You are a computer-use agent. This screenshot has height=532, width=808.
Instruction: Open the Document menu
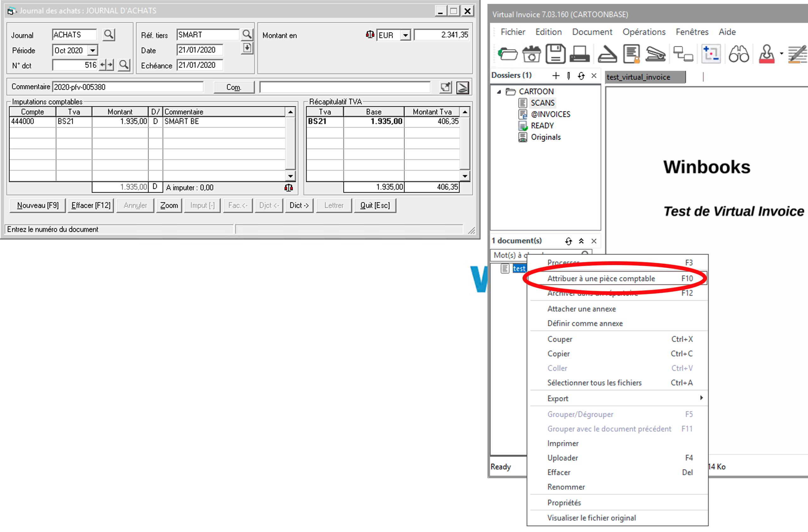tap(592, 32)
